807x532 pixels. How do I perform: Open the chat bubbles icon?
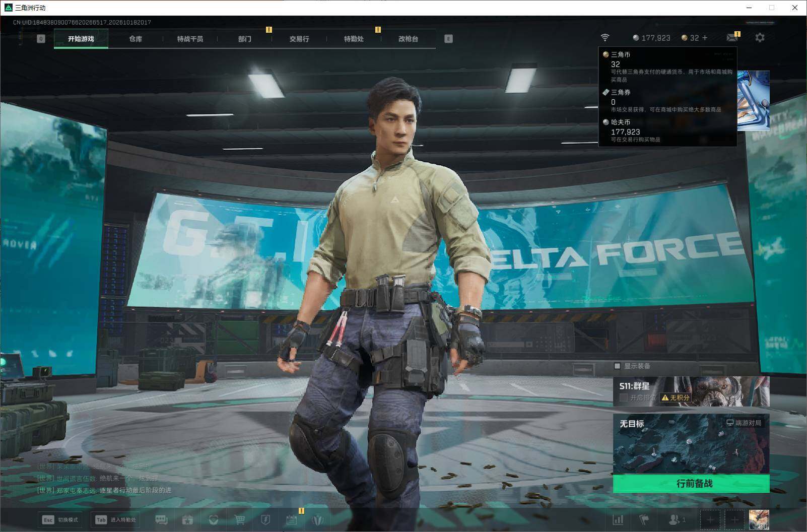161,519
